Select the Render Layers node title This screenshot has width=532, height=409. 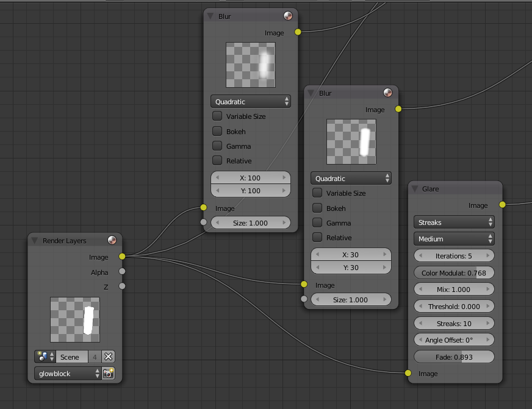coord(65,241)
